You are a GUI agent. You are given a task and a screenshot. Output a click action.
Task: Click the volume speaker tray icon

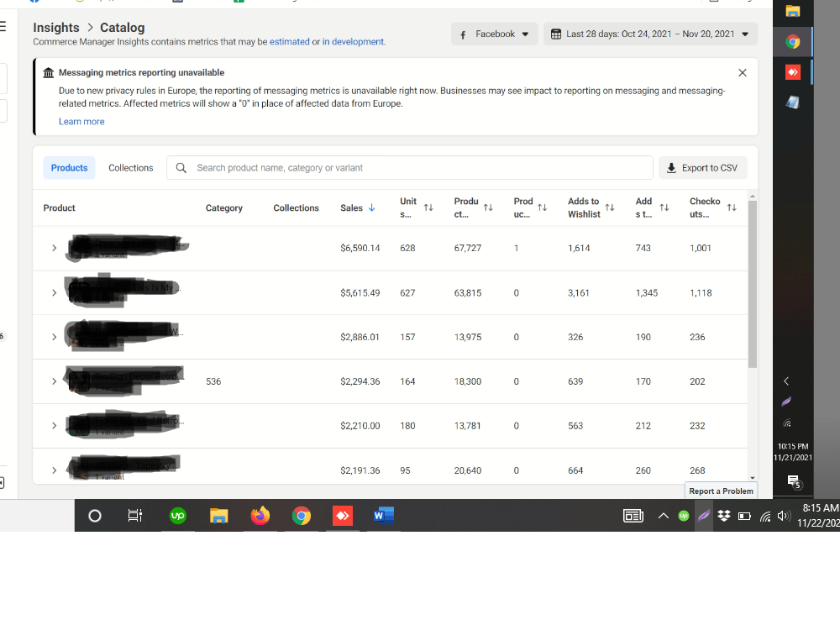(783, 516)
